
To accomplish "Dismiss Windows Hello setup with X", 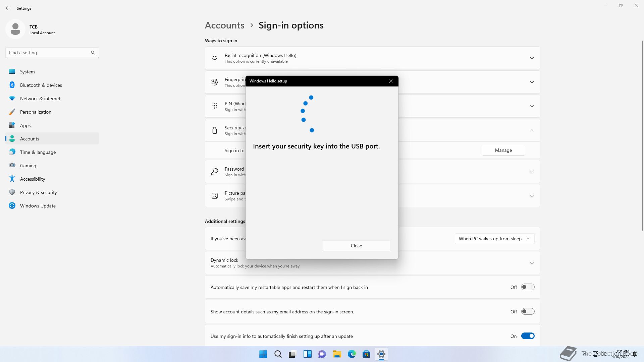I will coord(390,81).
